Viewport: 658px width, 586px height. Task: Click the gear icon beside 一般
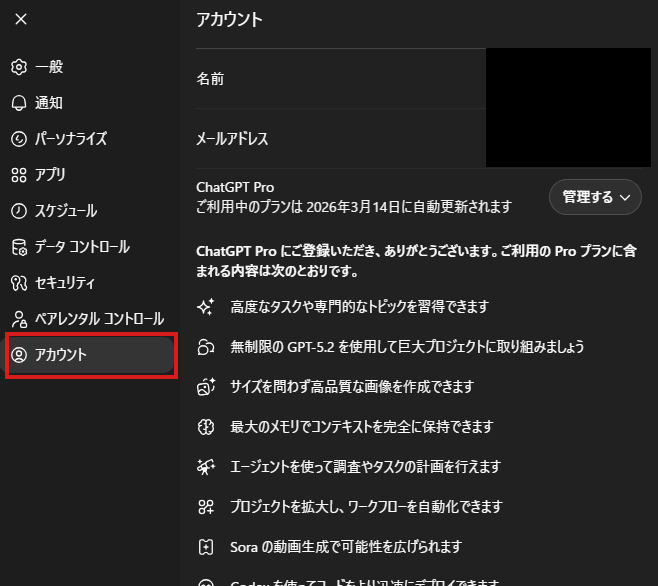18,67
